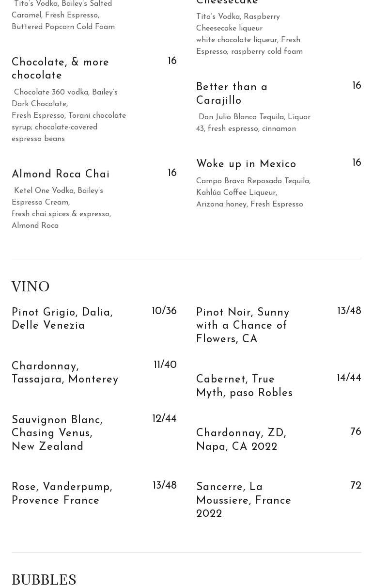Select Pinot Grigio, Dalia, Delle Venezia

coord(62,319)
